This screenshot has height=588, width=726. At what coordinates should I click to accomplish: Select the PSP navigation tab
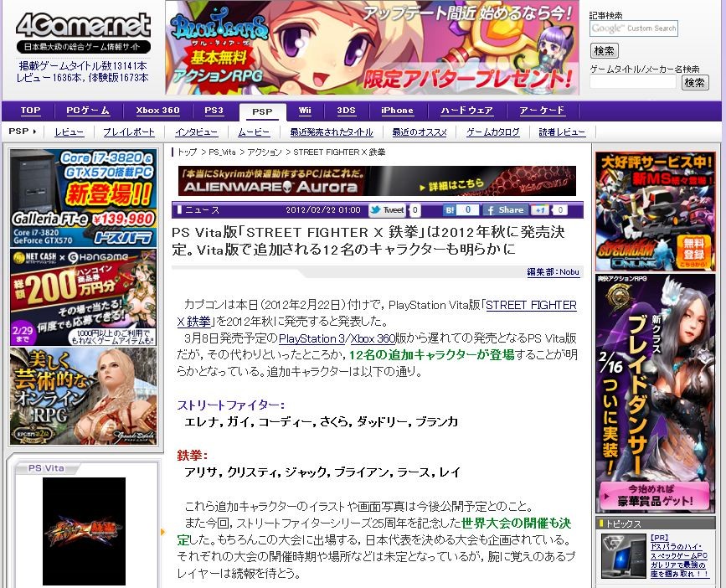(262, 112)
